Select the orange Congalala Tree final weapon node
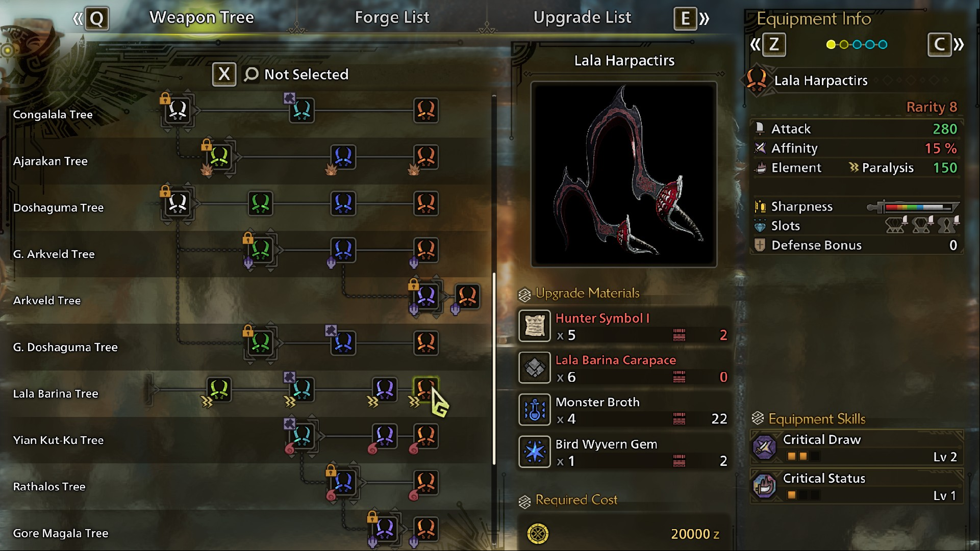Image resolution: width=980 pixels, height=551 pixels. point(426,110)
